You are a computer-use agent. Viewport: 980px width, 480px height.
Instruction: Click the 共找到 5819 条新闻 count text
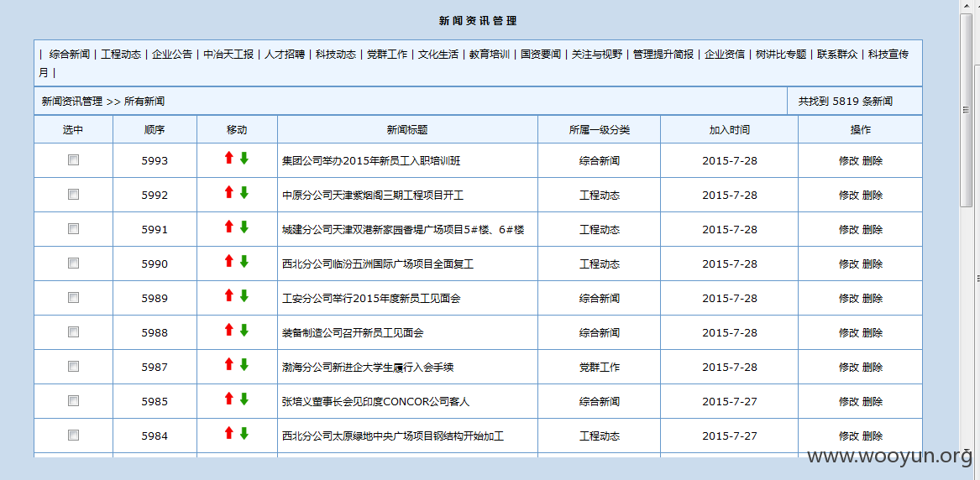(845, 101)
